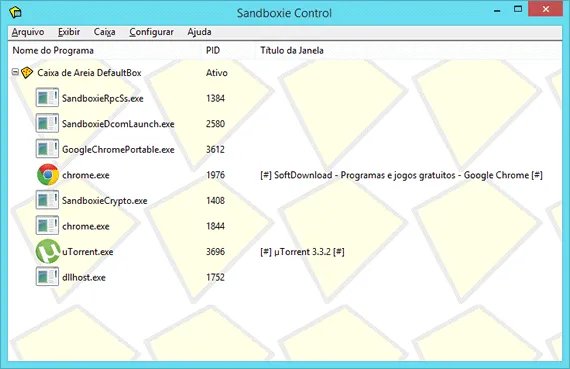Image resolution: width=570 pixels, height=369 pixels.
Task: Click the GoogleChromePortable.exe process icon
Action: click(x=47, y=149)
